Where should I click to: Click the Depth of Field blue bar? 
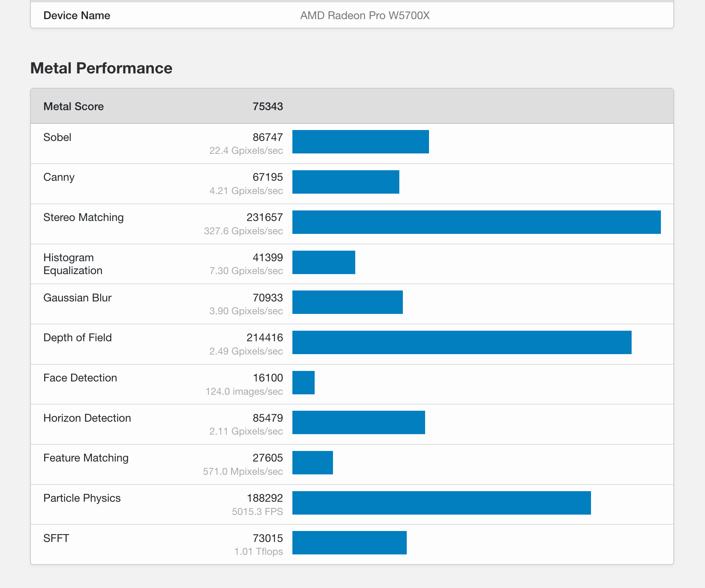click(462, 342)
